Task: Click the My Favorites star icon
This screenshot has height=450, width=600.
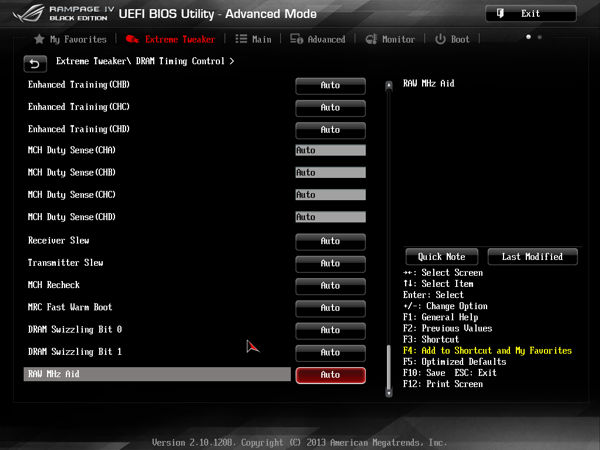Action: tap(39, 39)
